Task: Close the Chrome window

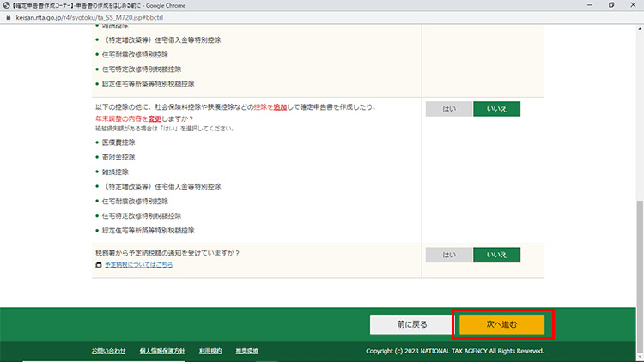Action: (634, 4)
